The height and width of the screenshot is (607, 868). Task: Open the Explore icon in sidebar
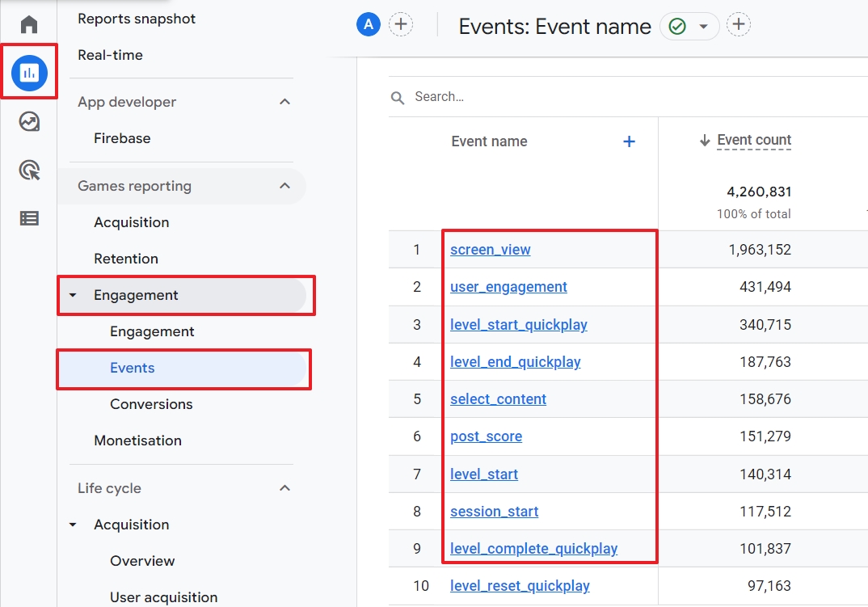point(29,122)
